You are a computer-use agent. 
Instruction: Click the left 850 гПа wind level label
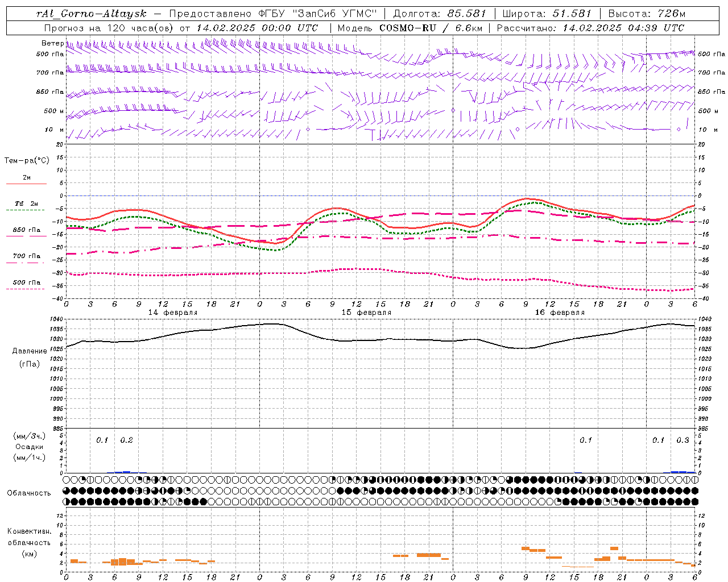tap(50, 92)
